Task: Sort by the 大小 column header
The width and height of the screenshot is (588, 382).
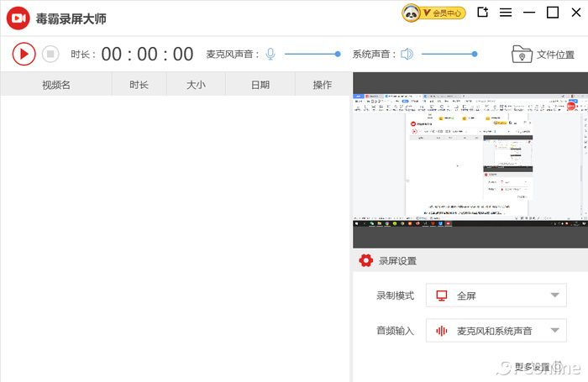Action: coord(196,85)
